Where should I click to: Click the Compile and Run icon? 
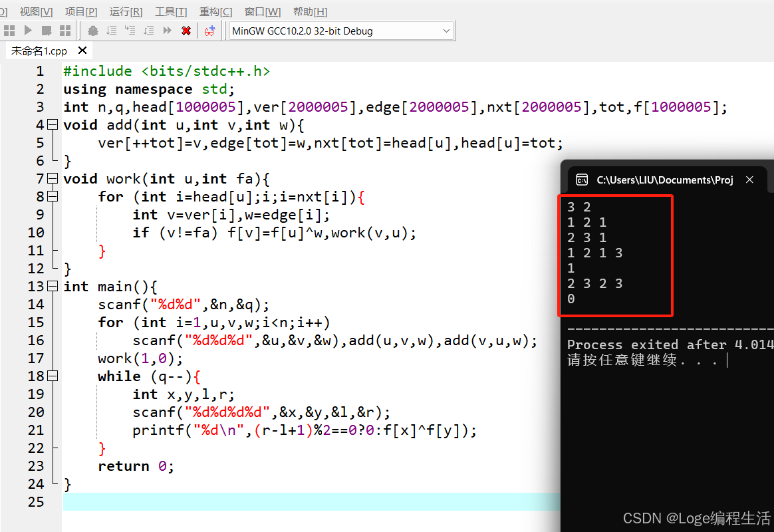tap(47, 31)
